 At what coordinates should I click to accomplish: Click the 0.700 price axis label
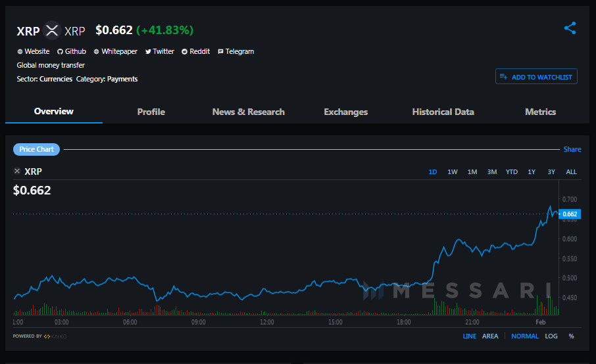[x=570, y=199]
